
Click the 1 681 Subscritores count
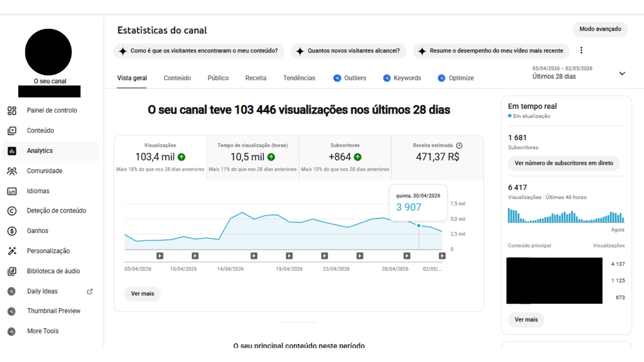pos(517,138)
